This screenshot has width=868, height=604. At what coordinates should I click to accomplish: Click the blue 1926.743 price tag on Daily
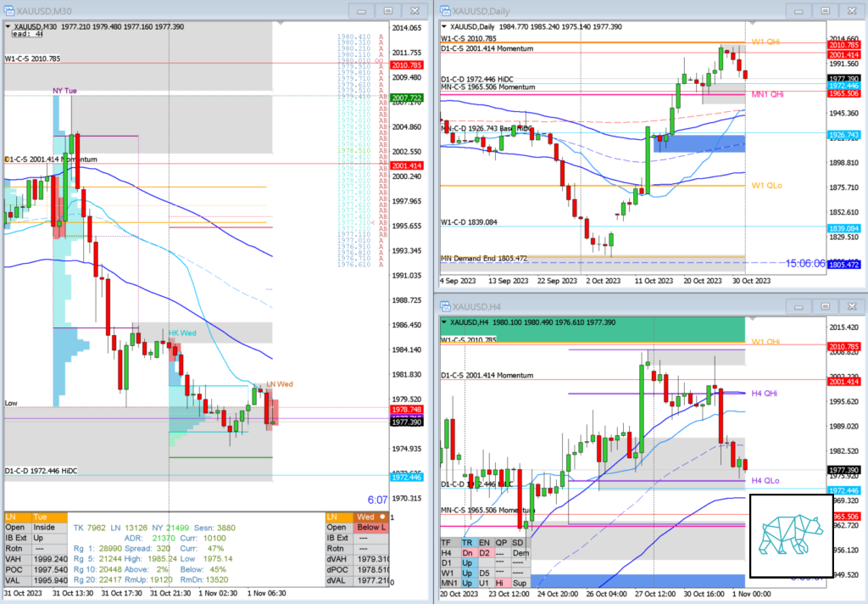tap(843, 135)
